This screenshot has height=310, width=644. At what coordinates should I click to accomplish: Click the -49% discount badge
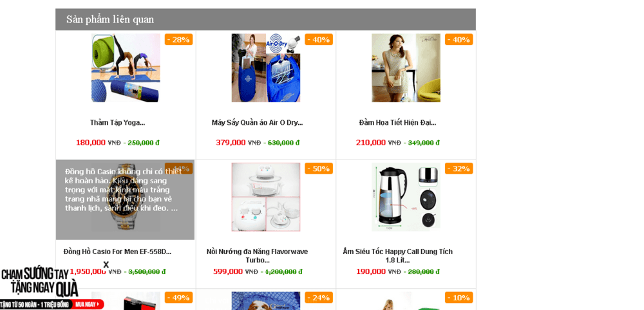(178, 298)
